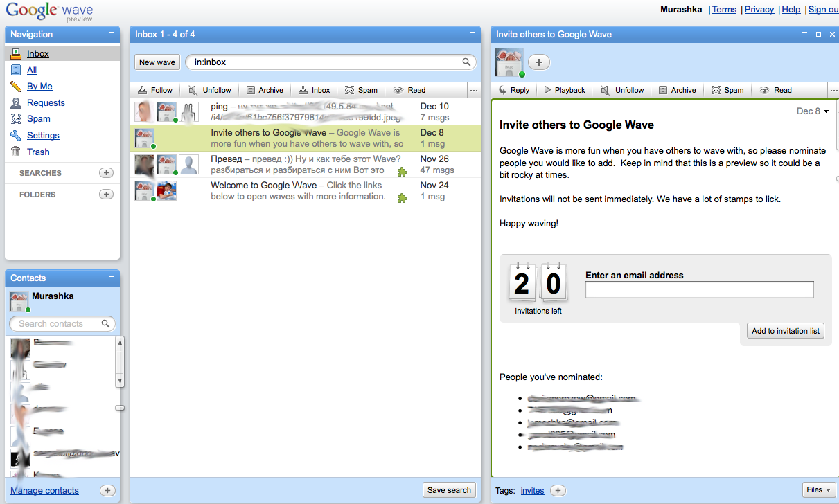Open the Welcome to Google Wave wave
This screenshot has height=504, width=839.
[305, 191]
